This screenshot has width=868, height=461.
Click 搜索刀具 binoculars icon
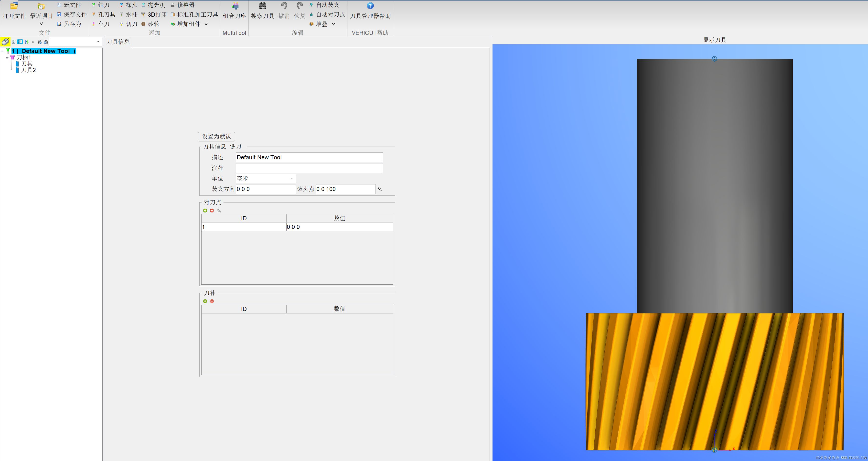click(x=262, y=6)
